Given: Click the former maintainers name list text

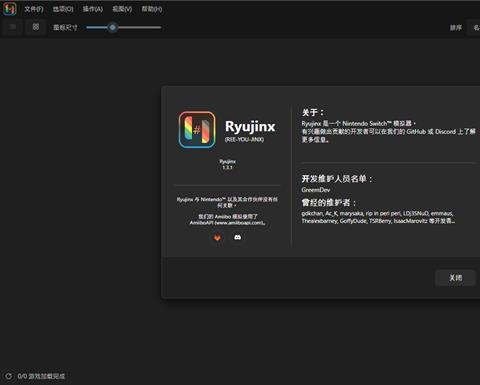Looking at the screenshot, I should 378,217.
